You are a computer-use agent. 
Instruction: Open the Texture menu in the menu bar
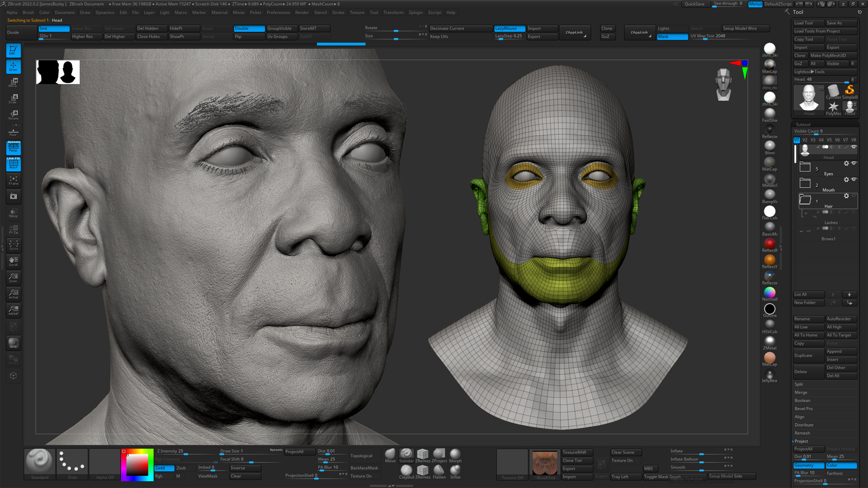(x=357, y=12)
